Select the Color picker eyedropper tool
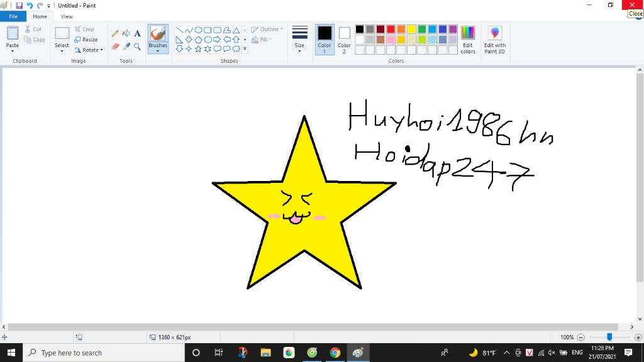Image resolution: width=644 pixels, height=362 pixels. point(126,47)
